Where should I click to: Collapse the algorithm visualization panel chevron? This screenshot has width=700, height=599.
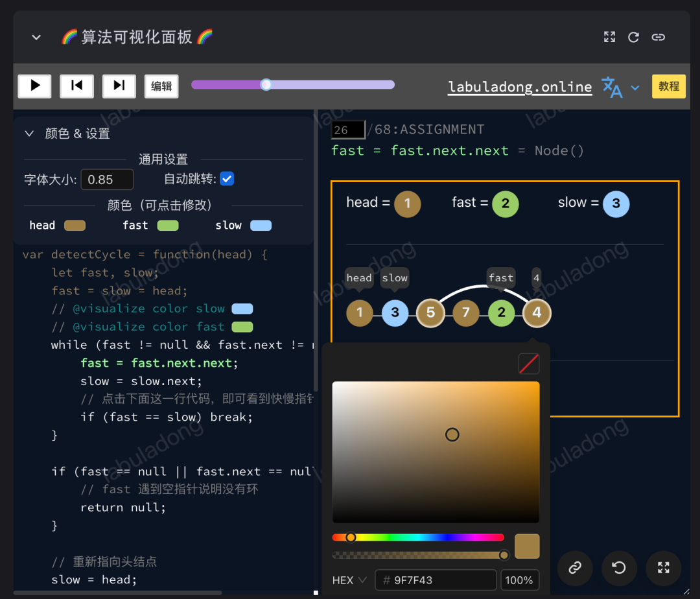(x=36, y=38)
